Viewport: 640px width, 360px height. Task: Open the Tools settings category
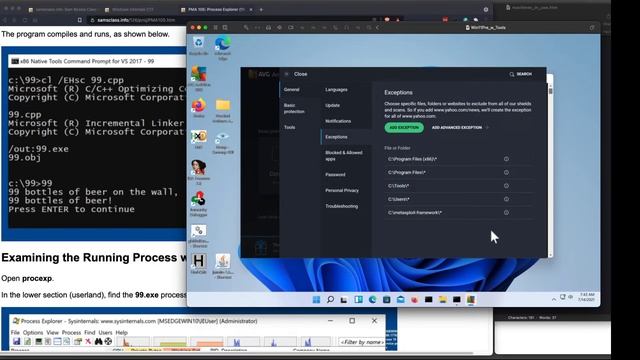click(289, 127)
